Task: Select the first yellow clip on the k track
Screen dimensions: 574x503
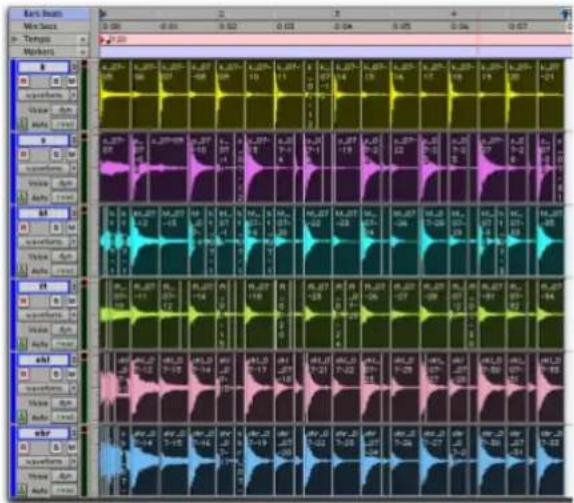Action: tap(115, 94)
